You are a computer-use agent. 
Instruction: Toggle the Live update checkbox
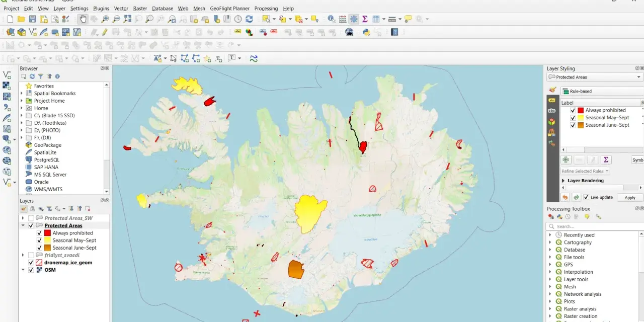click(586, 197)
